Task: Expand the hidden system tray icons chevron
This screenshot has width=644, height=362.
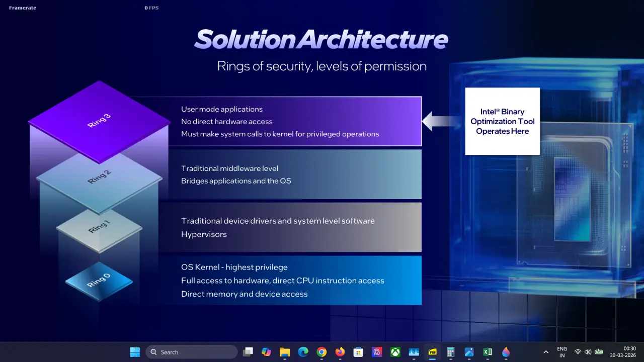Action: pos(546,352)
